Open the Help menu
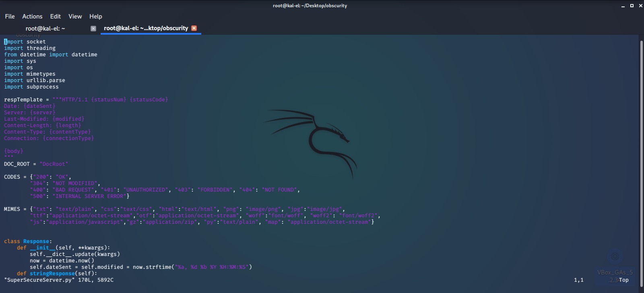This screenshot has height=293, width=644. [x=96, y=17]
